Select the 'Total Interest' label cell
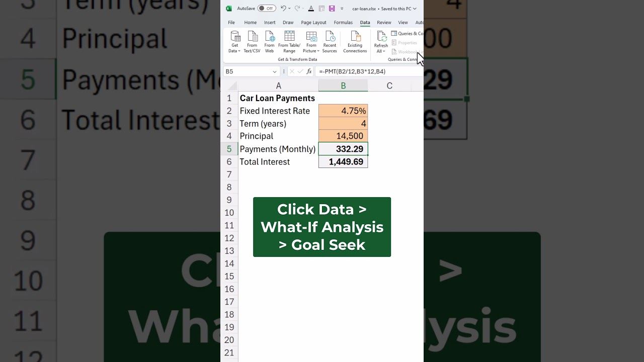The width and height of the screenshot is (644, 362). click(x=278, y=161)
